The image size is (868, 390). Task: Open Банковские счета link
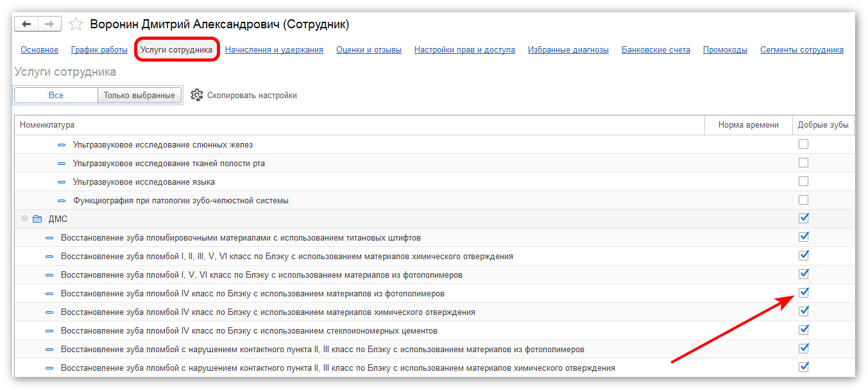656,50
